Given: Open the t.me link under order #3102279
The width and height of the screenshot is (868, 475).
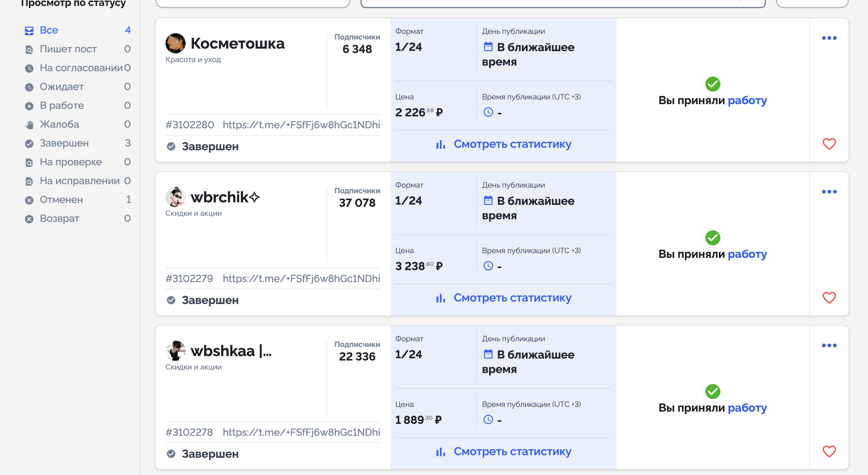Looking at the screenshot, I should point(301,278).
